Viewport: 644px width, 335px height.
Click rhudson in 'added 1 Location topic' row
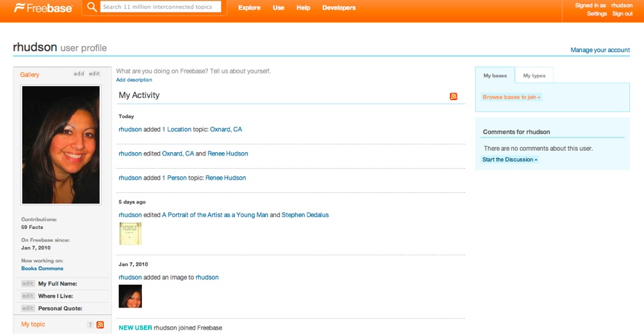click(x=130, y=129)
